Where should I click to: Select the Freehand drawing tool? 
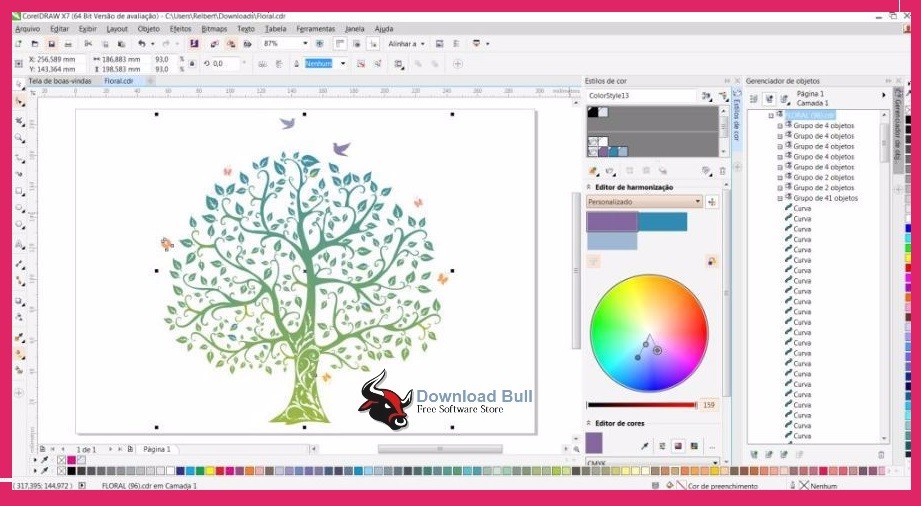tap(20, 158)
